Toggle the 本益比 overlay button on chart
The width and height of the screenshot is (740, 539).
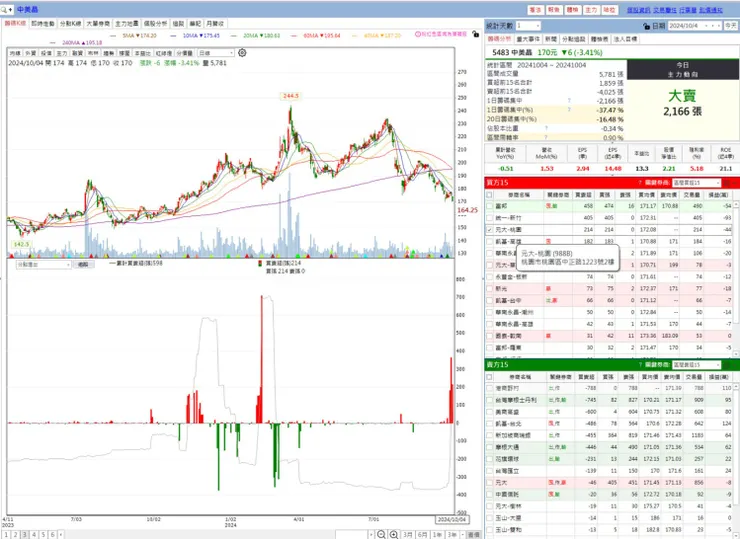[143, 53]
